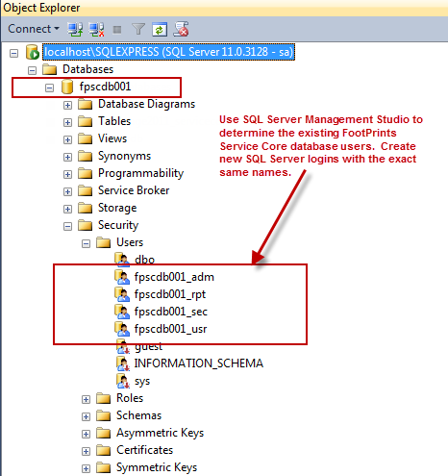Viewport: 448px width, 476px height.
Task: Select the localhost\SQLEXPRESS server icon
Action: (x=33, y=52)
